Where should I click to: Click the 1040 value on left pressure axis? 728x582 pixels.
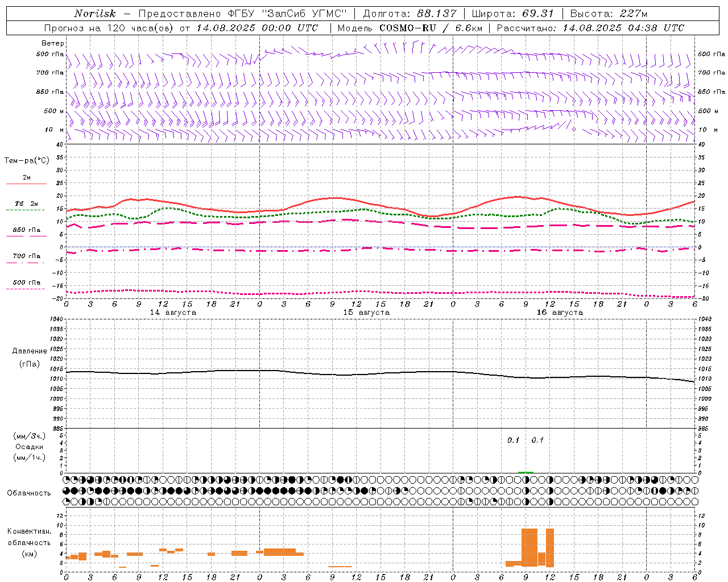tap(56, 319)
